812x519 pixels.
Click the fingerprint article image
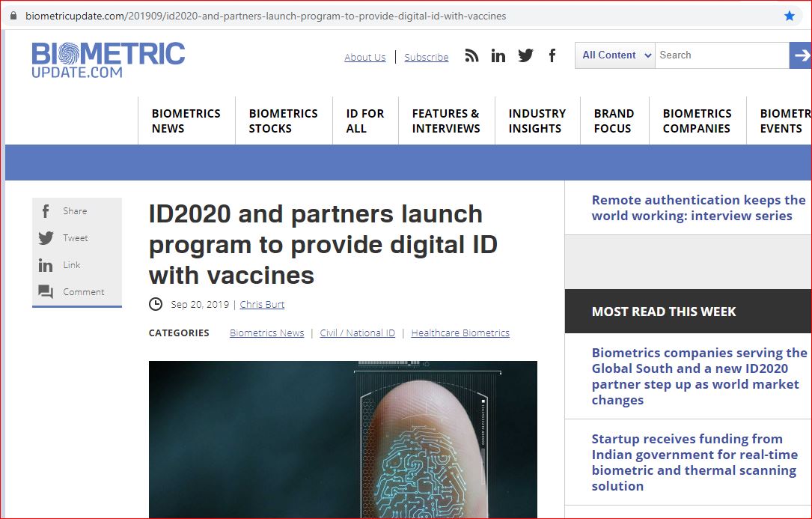coord(343,440)
